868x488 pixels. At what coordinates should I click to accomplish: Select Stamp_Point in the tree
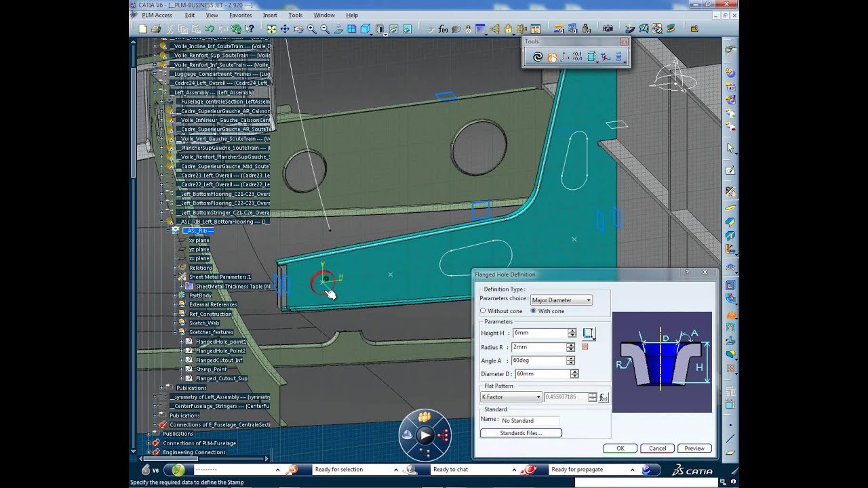click(211, 369)
